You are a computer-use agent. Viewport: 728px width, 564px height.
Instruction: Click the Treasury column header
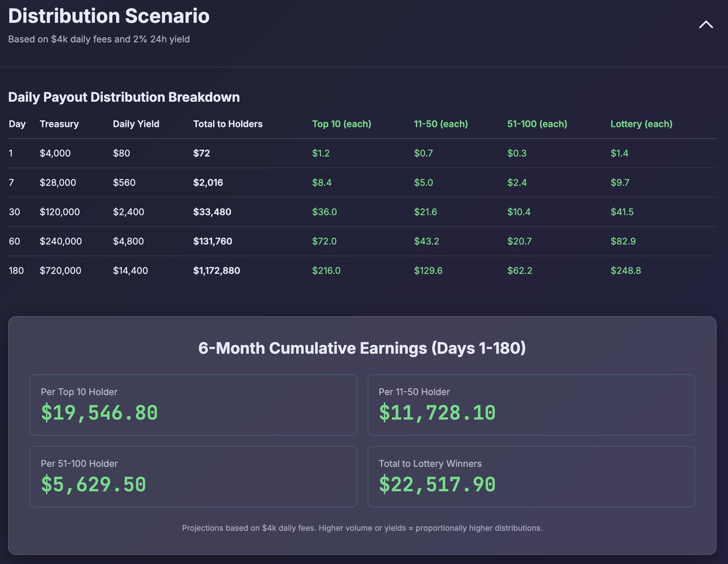pyautogui.click(x=59, y=124)
